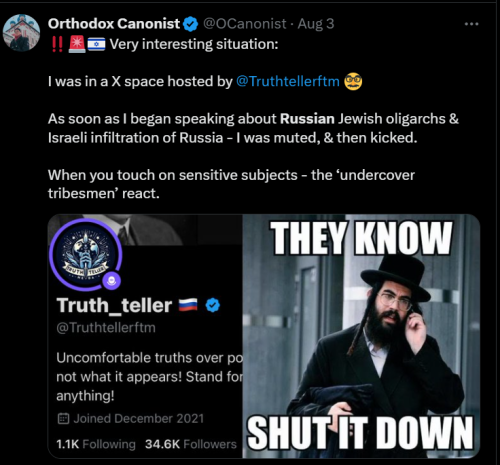Click the Aug 3 timestamp

316,24
